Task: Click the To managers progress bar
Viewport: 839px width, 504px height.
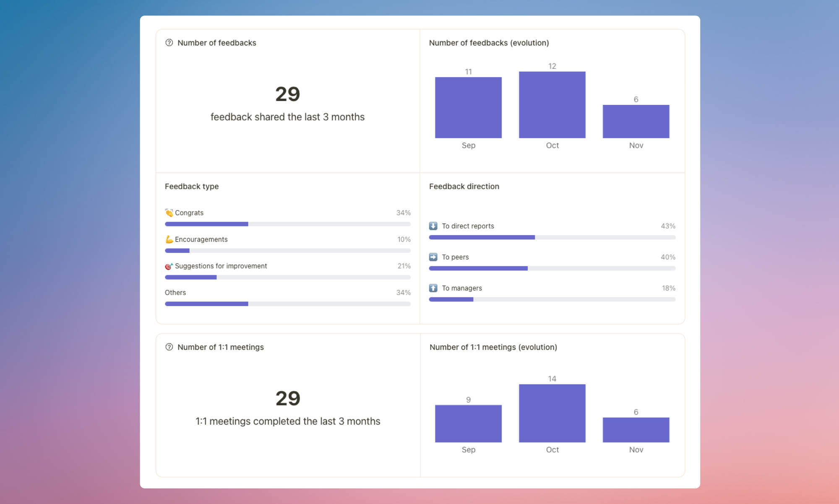Action: pos(552,299)
